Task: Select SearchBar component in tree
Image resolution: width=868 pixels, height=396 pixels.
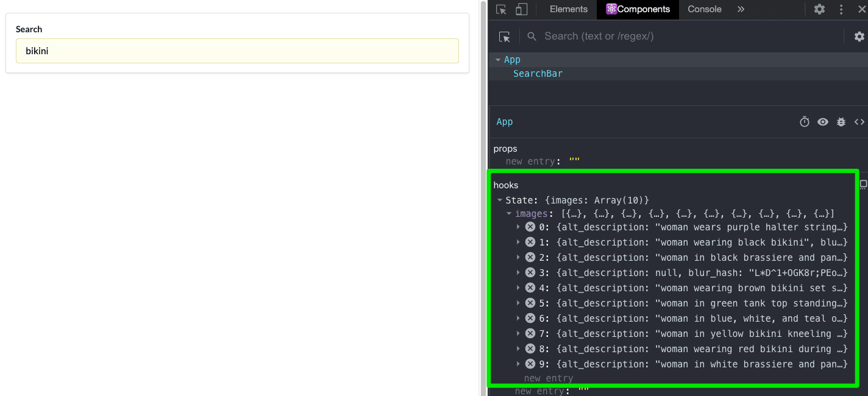Action: [538, 74]
